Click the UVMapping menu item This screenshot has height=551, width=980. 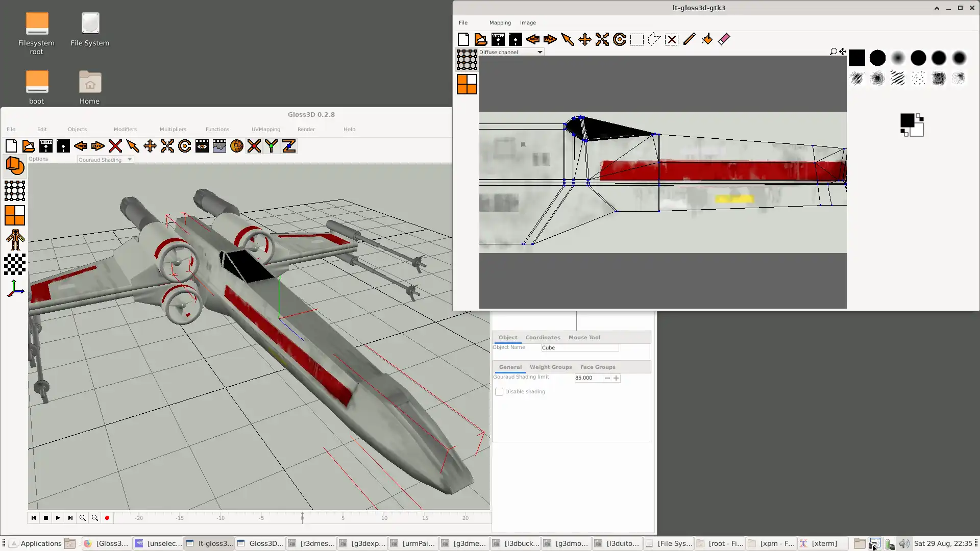265,129
